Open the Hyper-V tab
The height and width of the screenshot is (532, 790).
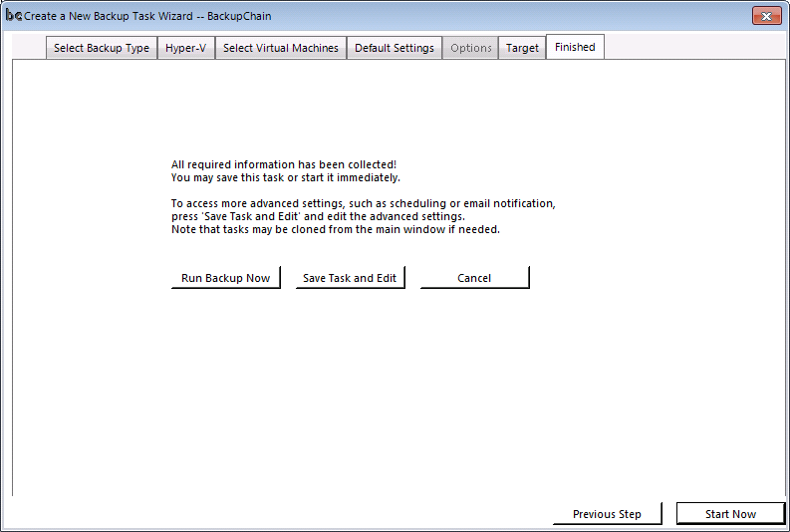(x=186, y=48)
